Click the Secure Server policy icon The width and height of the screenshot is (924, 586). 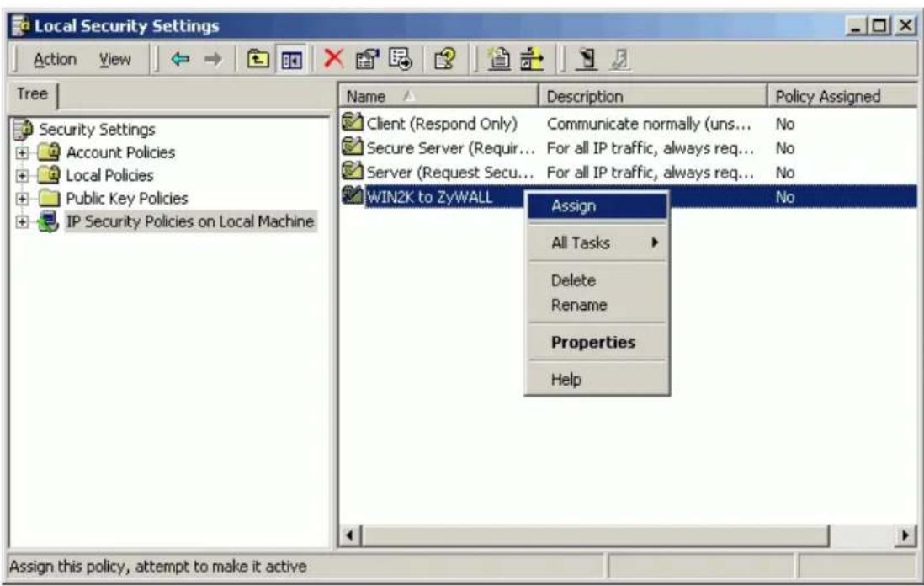point(353,146)
